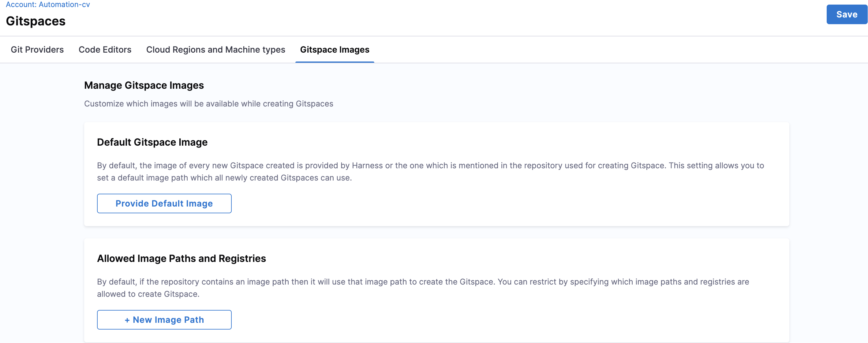Click the Default Gitspace Image heading

click(x=152, y=142)
